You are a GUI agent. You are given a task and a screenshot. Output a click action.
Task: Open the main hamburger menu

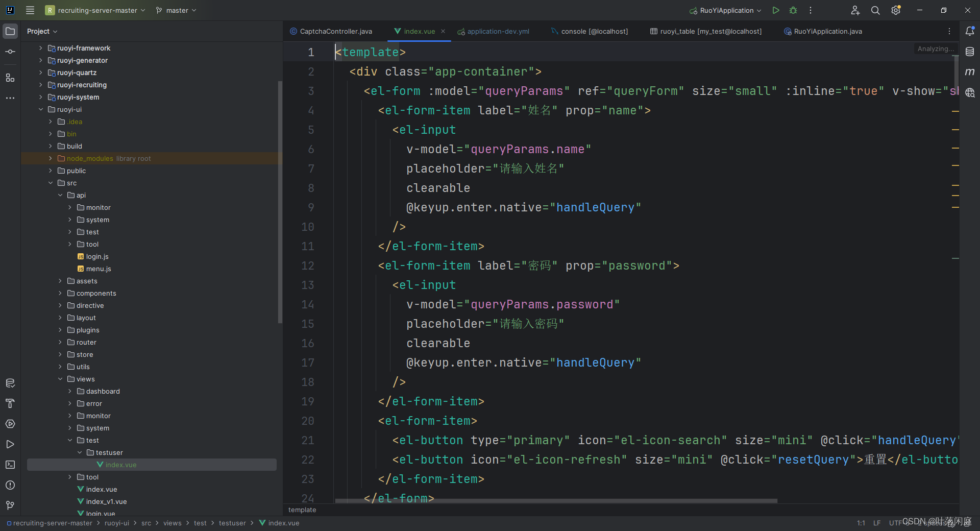30,10
